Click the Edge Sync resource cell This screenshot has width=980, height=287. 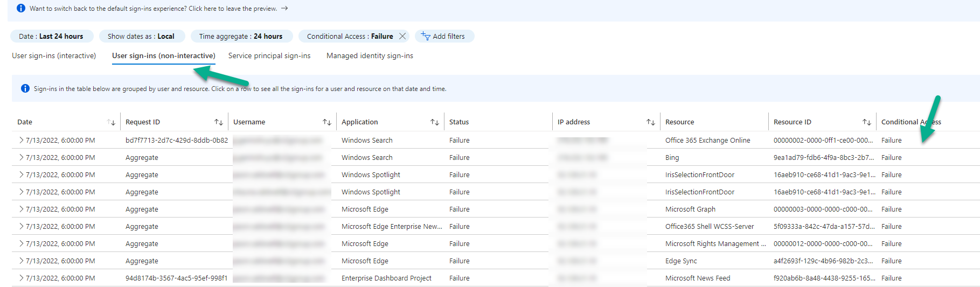[x=681, y=261]
